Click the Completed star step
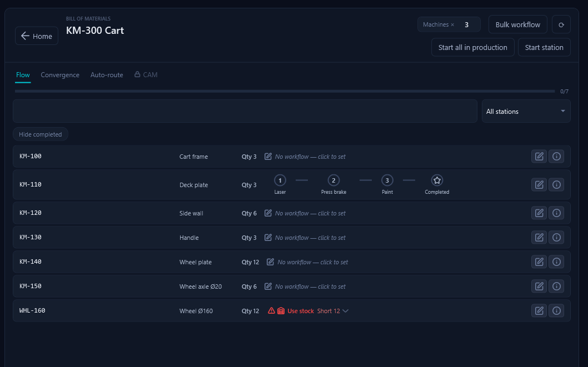This screenshot has height=367, width=588. pyautogui.click(x=437, y=180)
